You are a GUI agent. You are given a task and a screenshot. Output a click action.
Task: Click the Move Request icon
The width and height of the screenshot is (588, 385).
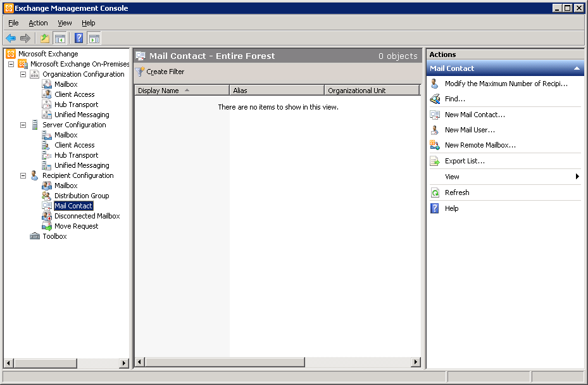(46, 226)
